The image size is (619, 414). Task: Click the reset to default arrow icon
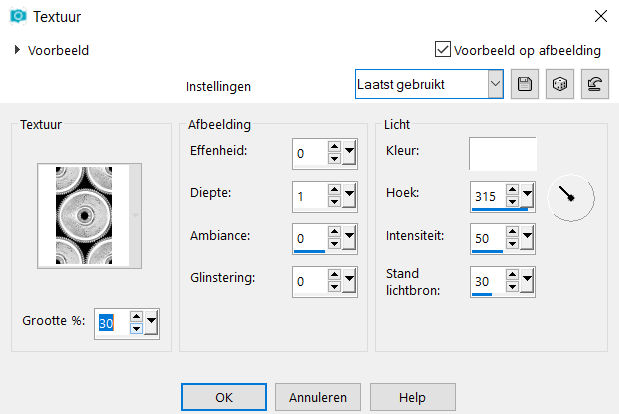[x=595, y=84]
